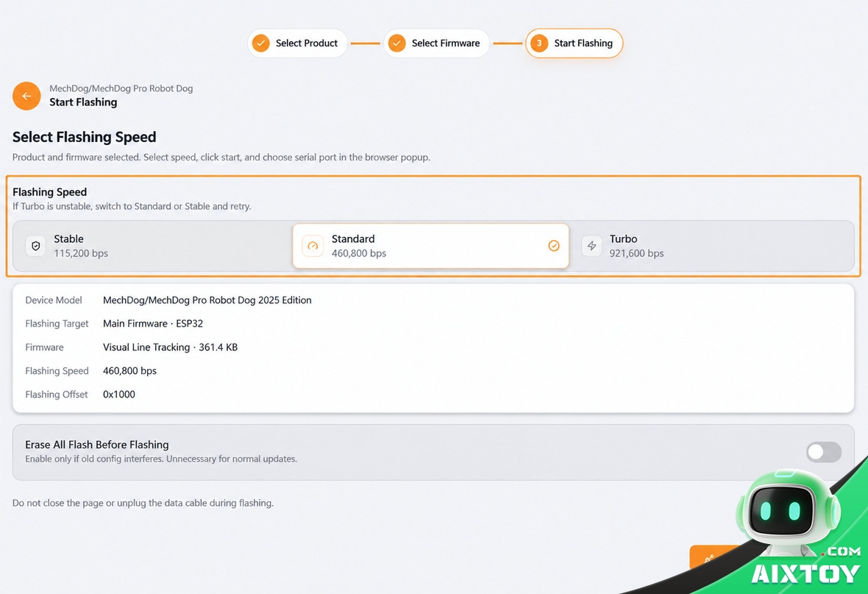Click the MechDog/MechDog Pro Robot Dog breadcrumb
The image size is (868, 594).
click(121, 88)
